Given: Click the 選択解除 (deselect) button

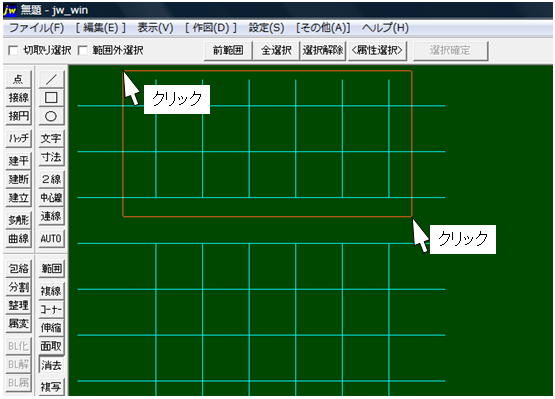Looking at the screenshot, I should tap(323, 51).
